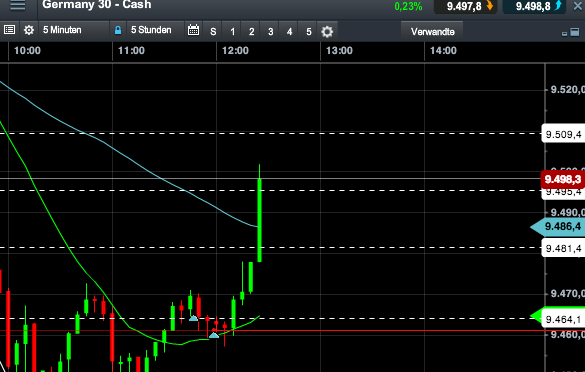Select chart preset 5

coord(309,31)
